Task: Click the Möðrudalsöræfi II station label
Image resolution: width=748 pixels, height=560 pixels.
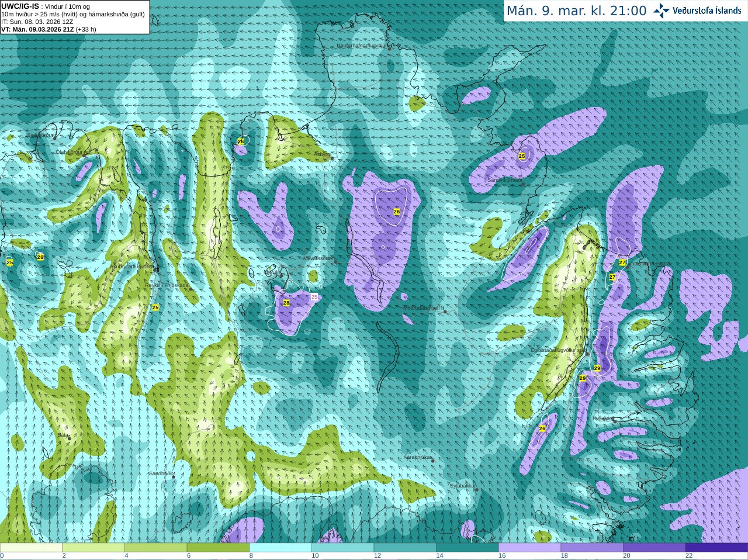Action: pyautogui.click(x=424, y=307)
